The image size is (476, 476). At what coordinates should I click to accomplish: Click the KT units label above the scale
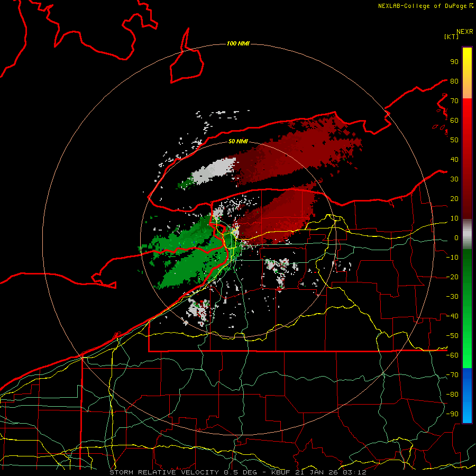(452, 36)
